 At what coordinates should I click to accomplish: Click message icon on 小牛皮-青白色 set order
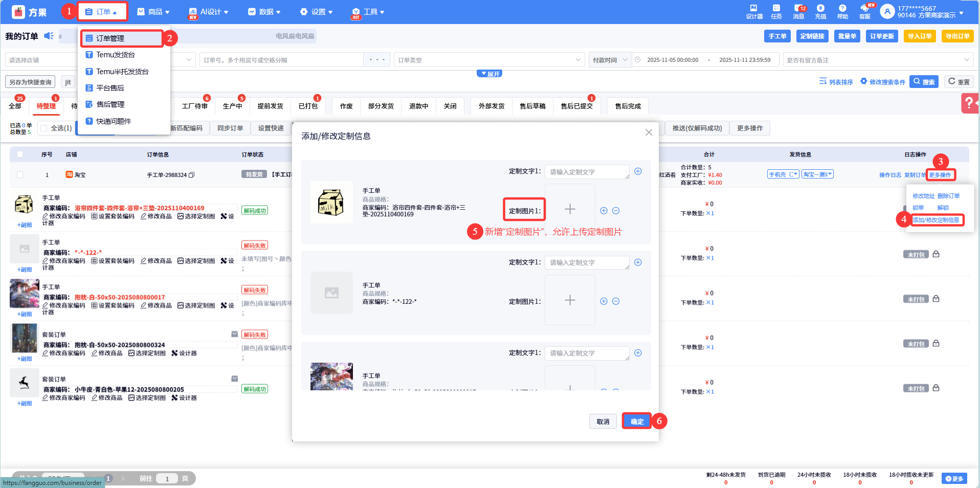pos(235,379)
